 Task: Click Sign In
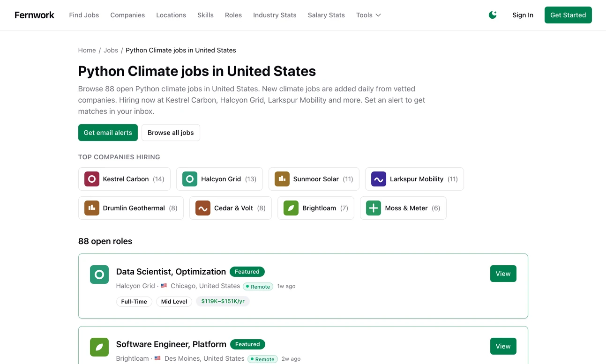(523, 15)
